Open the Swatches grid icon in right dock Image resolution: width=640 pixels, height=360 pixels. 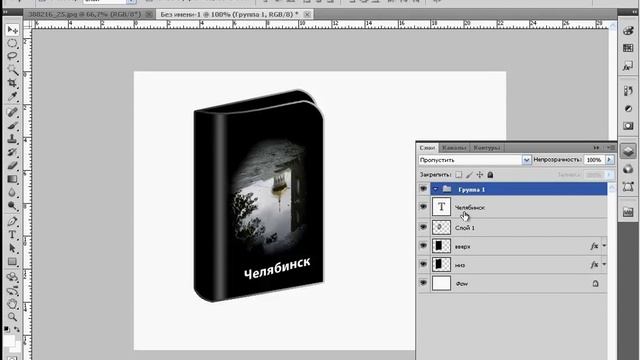pyautogui.click(x=628, y=48)
